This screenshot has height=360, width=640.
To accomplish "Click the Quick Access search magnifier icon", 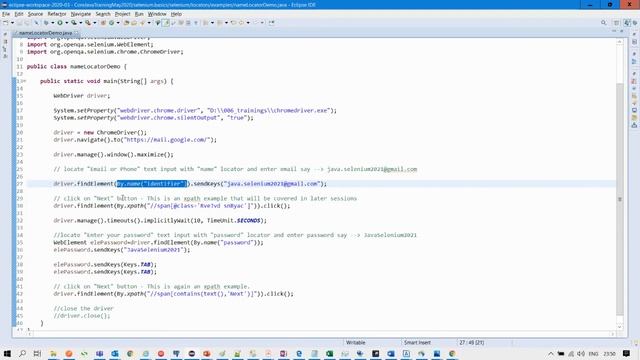I will pos(604,23).
